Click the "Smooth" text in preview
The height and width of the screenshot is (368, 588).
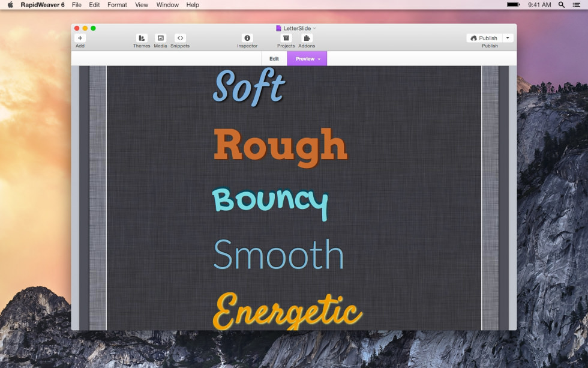point(278,255)
